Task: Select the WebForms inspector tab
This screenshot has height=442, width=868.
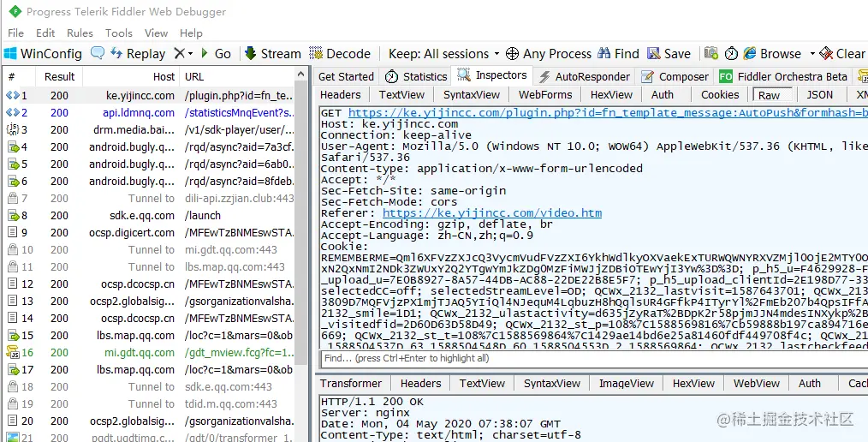Action: click(x=545, y=95)
